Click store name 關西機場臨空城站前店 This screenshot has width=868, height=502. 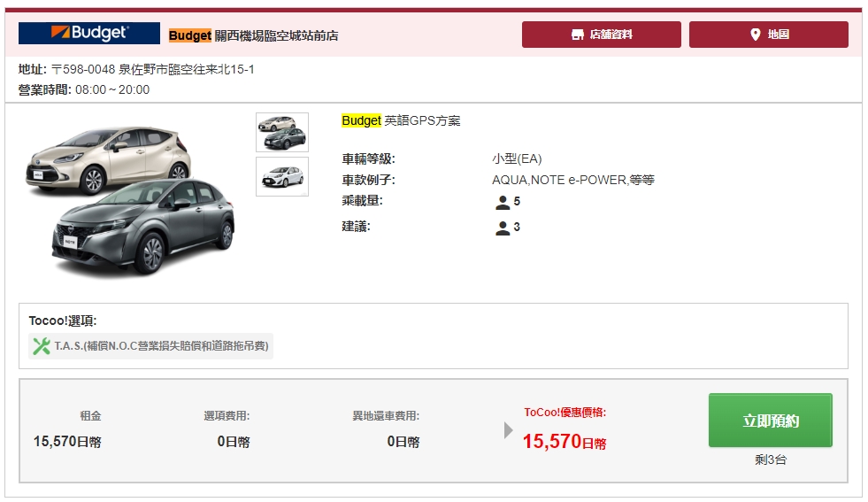276,36
